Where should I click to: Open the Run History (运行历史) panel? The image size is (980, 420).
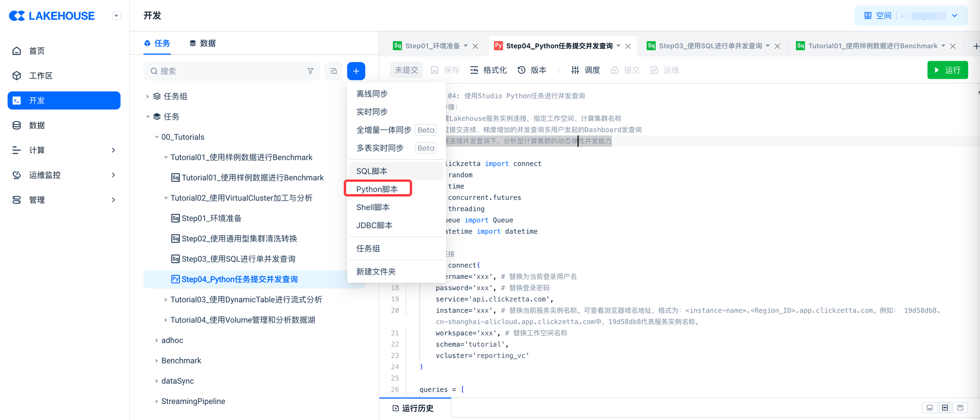click(x=413, y=408)
